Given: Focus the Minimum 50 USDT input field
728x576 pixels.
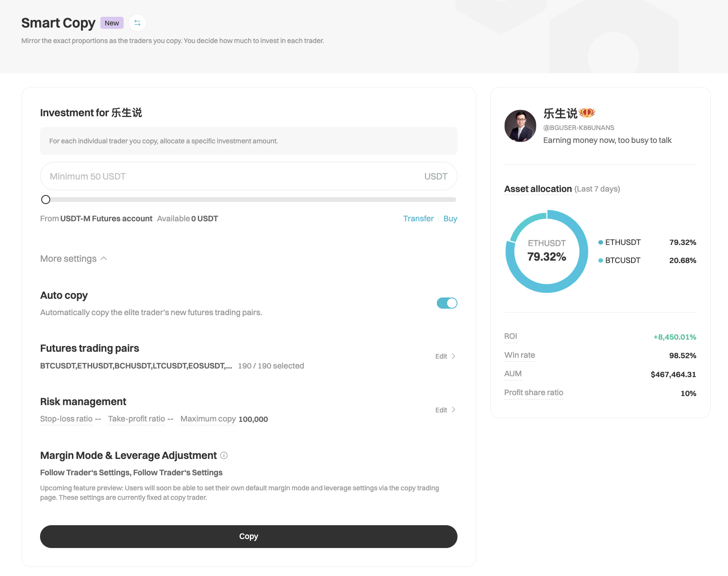Looking at the screenshot, I should pos(233,177).
